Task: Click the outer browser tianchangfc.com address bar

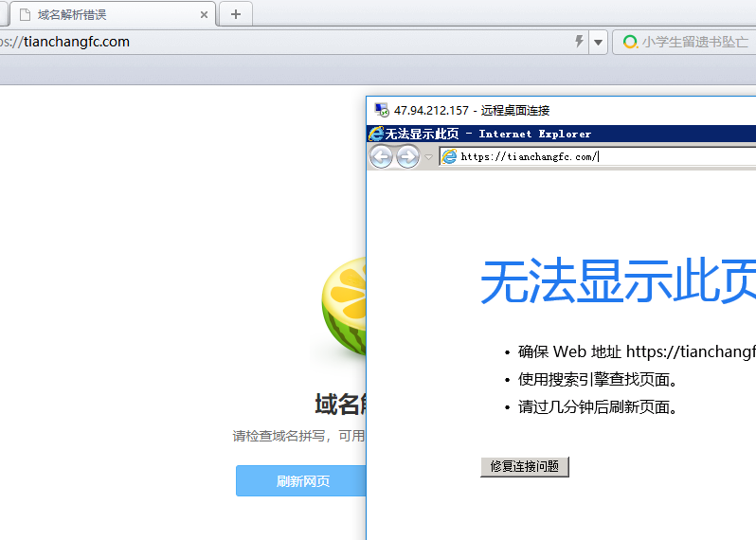Action: click(x=284, y=42)
